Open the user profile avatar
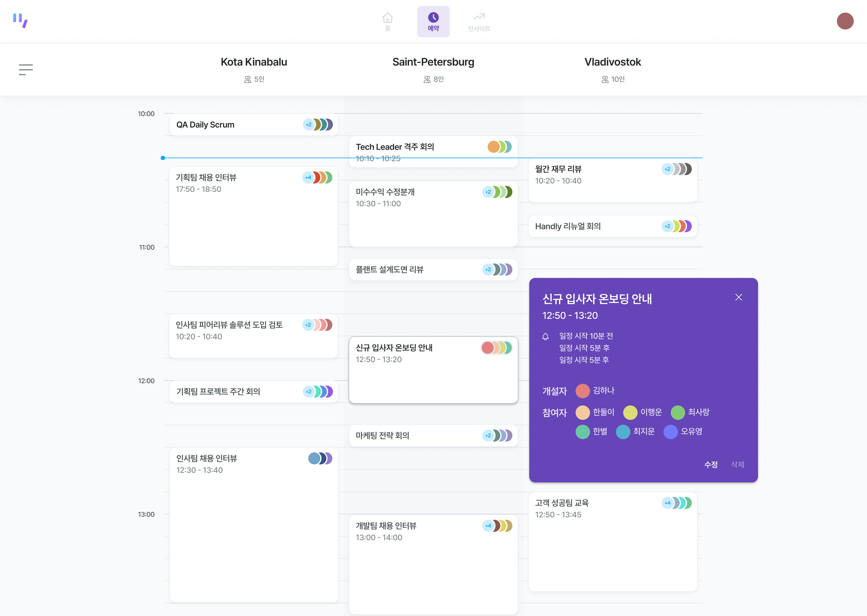The height and width of the screenshot is (616, 867). (845, 21)
